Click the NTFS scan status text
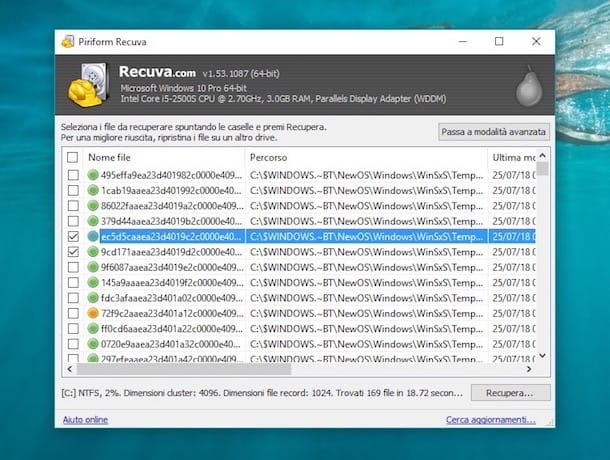This screenshot has height=460, width=610. pos(262,393)
